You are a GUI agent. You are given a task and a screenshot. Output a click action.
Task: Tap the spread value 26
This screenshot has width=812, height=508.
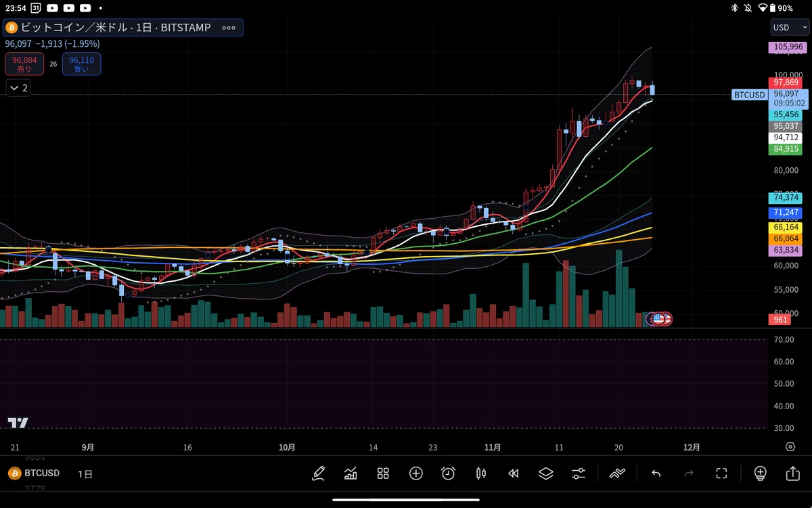tap(53, 64)
